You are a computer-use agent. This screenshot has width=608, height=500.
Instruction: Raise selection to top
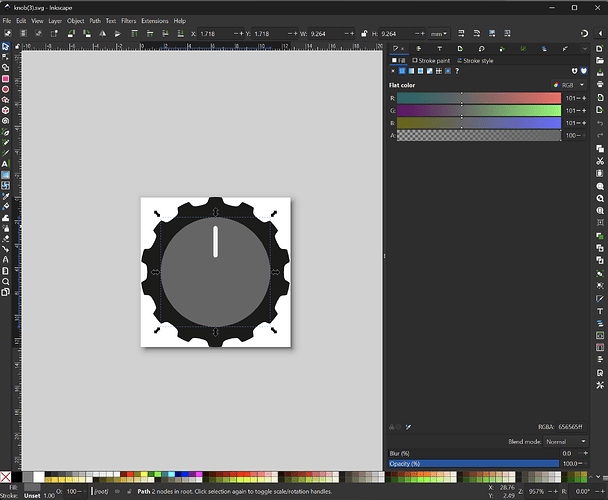click(134, 34)
